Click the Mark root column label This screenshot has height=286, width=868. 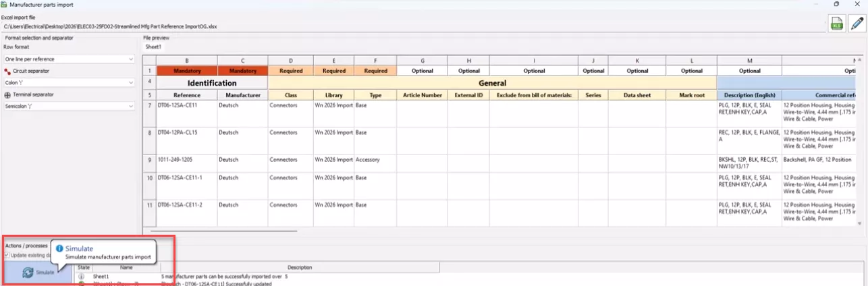[692, 96]
